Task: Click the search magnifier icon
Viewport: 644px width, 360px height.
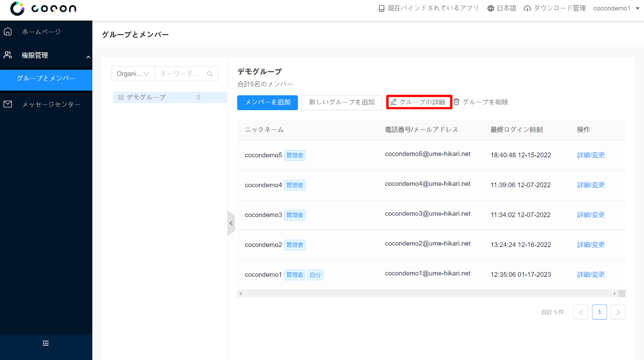Action: (210, 74)
